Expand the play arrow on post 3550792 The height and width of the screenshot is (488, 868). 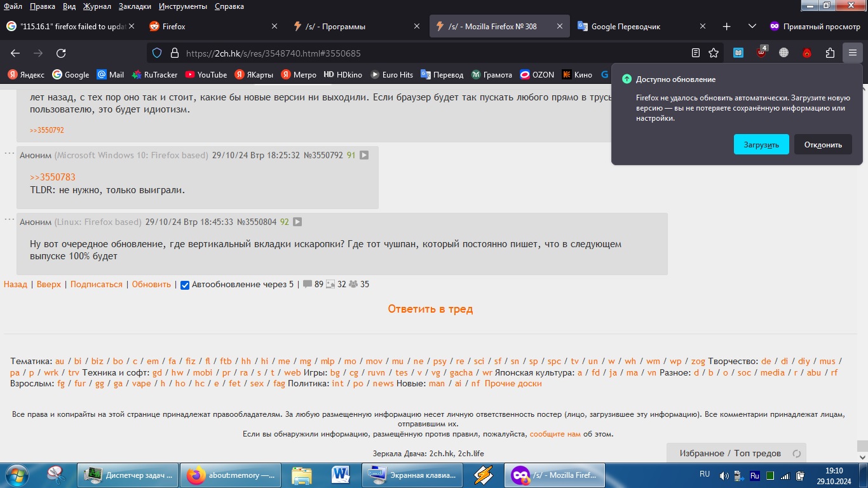coord(364,155)
